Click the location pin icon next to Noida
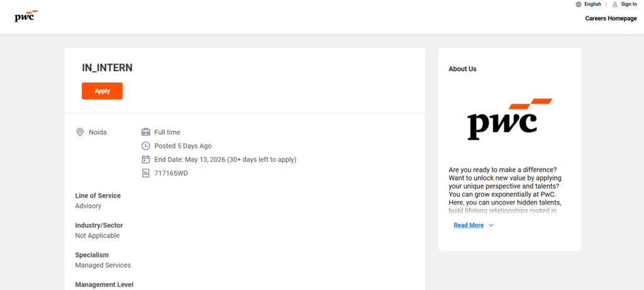The image size is (644, 290). tap(80, 132)
